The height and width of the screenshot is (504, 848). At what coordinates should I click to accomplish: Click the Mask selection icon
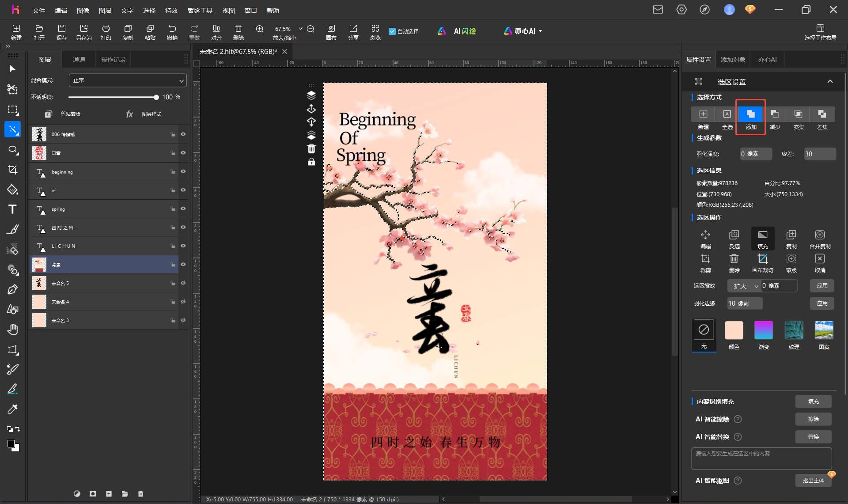pyautogui.click(x=791, y=263)
